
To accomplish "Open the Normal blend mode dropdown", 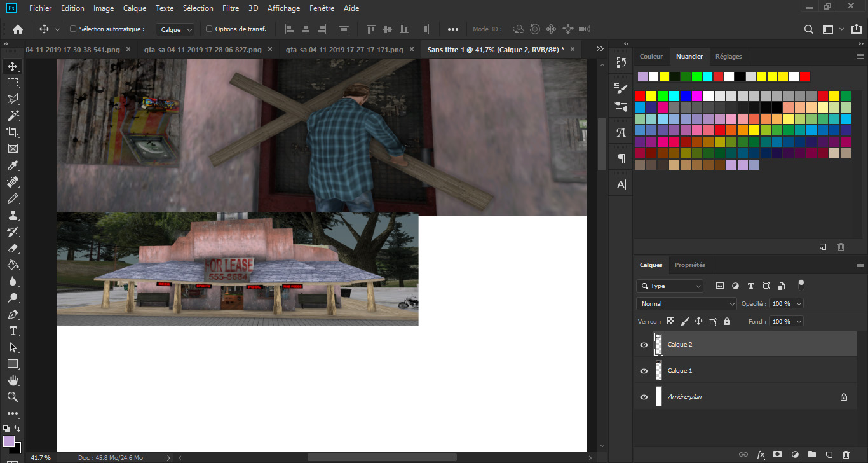I will (686, 304).
